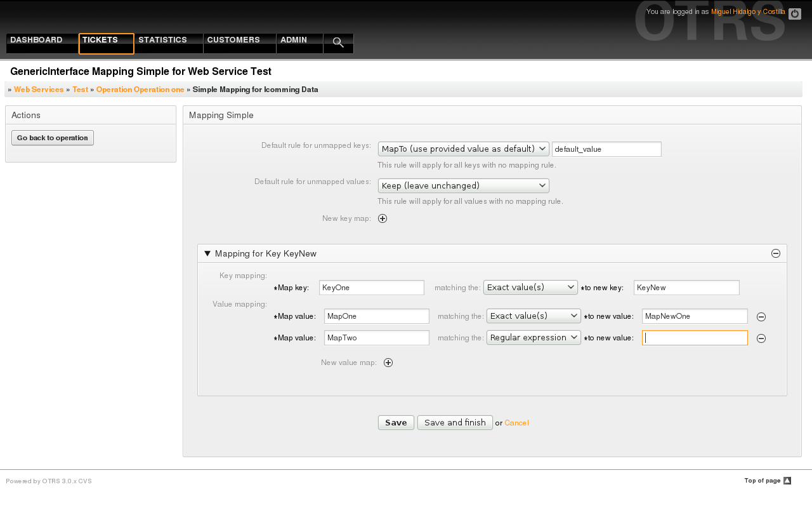Remove the MapOne value mapping row
Image resolution: width=812 pixels, height=508 pixels.
click(x=761, y=317)
